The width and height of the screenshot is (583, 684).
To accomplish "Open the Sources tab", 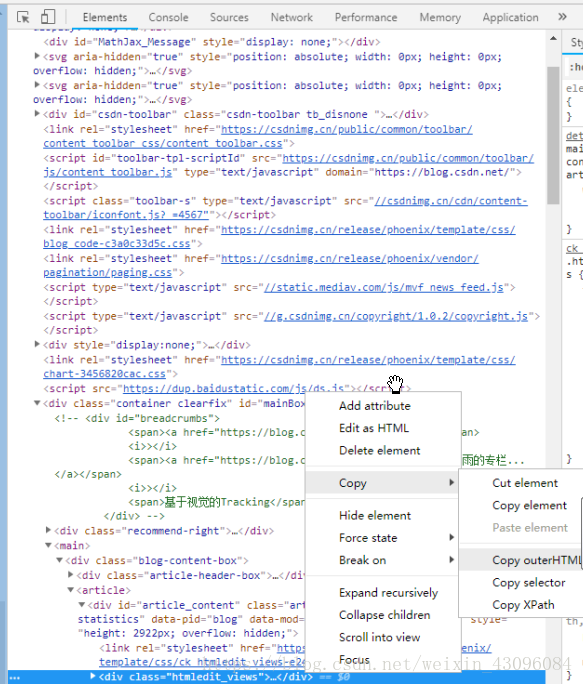I will point(229,17).
